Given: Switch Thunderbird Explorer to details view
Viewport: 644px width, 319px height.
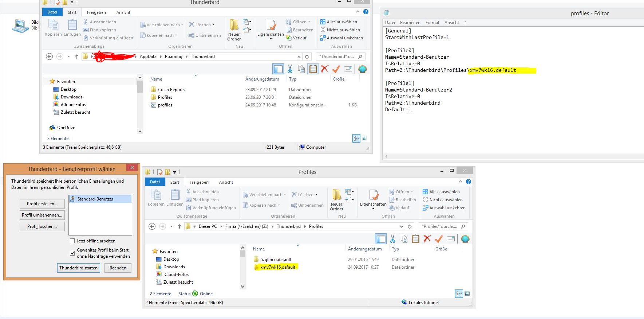Looking at the screenshot, I should 356,138.
